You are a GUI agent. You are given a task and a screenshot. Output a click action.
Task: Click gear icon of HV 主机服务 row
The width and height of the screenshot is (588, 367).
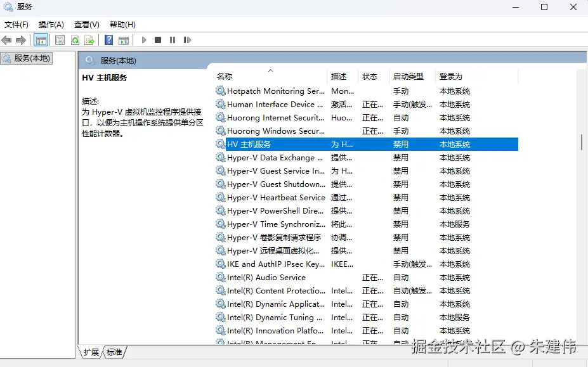tap(221, 144)
